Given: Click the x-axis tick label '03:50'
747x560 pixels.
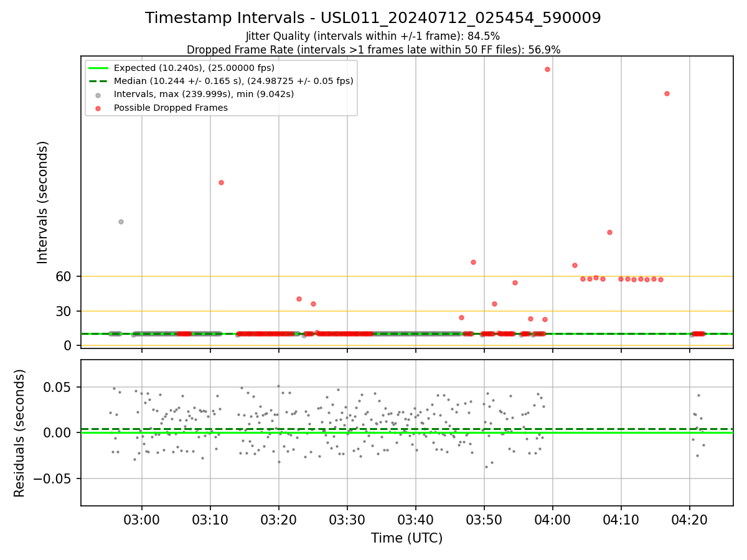Looking at the screenshot, I should (484, 519).
